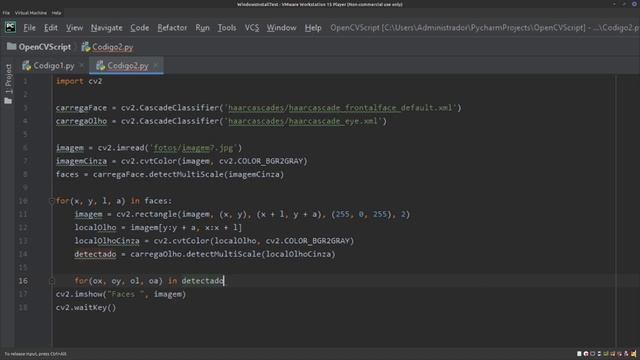This screenshot has height=360, width=640.
Task: Click the 'To release input' status message
Action: (35, 354)
